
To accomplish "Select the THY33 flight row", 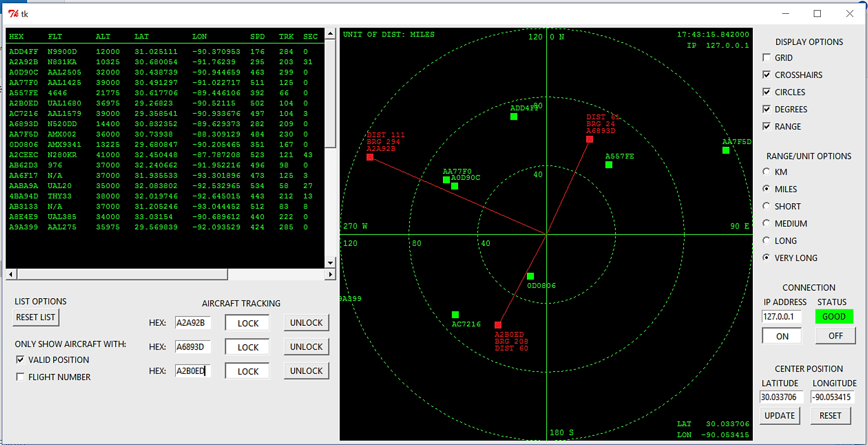I will [x=165, y=196].
